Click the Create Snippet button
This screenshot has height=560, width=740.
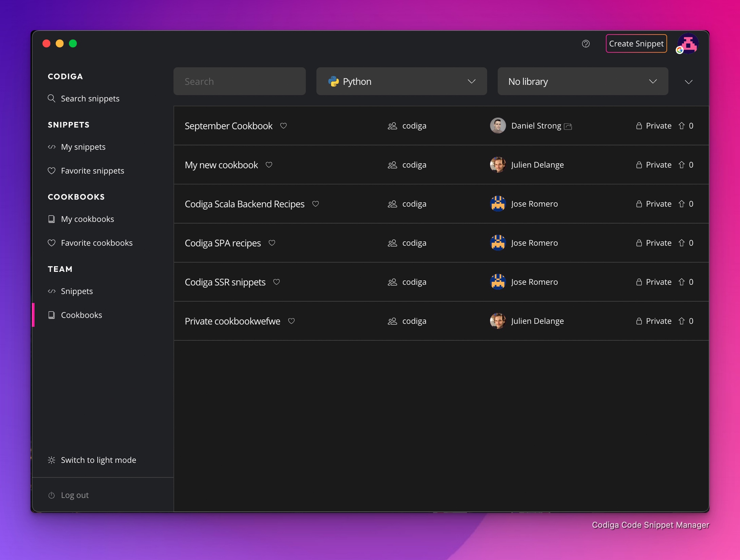636,44
